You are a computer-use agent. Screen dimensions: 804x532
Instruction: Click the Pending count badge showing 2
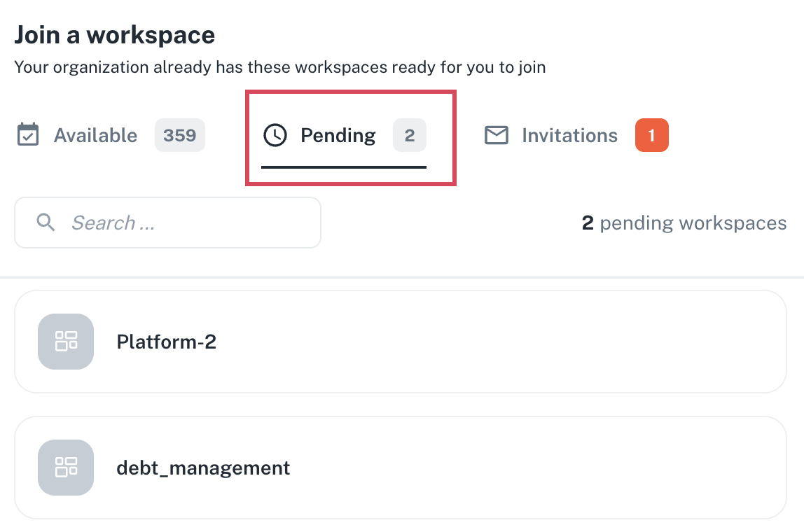pyautogui.click(x=410, y=135)
